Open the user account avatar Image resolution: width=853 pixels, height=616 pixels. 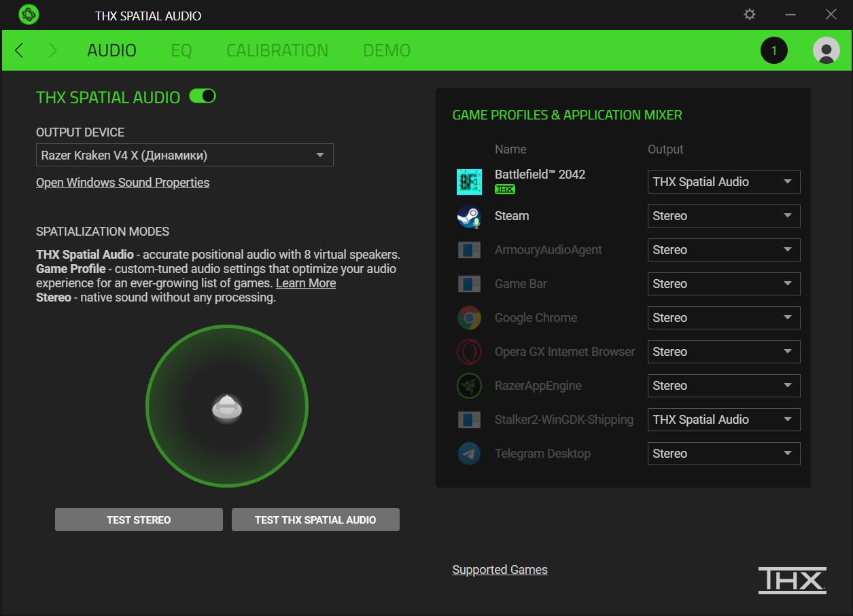click(826, 50)
